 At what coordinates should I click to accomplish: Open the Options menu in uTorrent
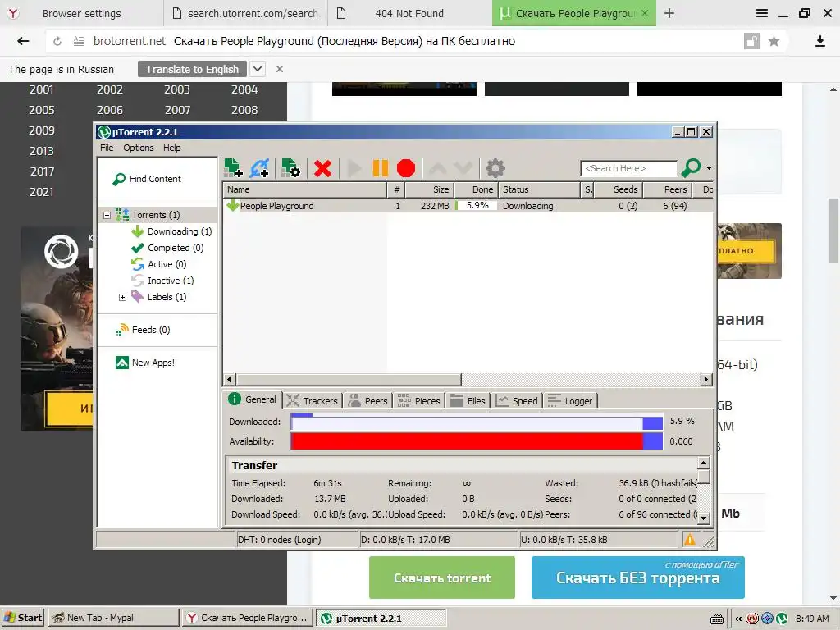click(138, 148)
